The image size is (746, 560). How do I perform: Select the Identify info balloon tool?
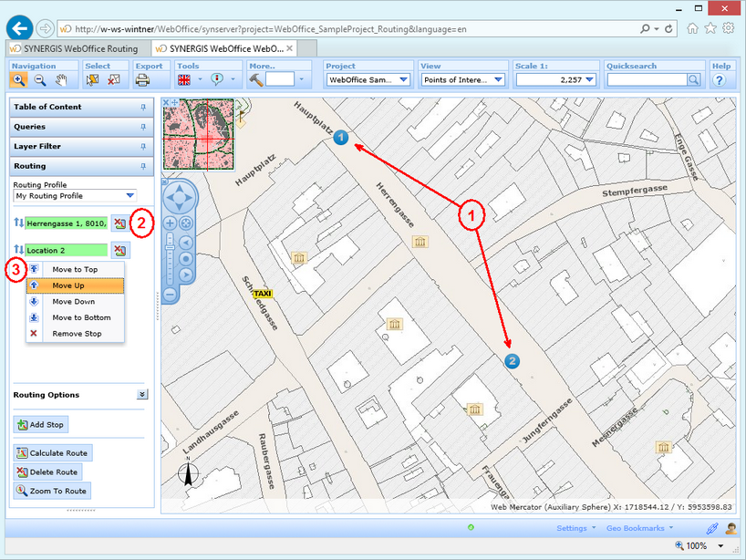tap(217, 79)
